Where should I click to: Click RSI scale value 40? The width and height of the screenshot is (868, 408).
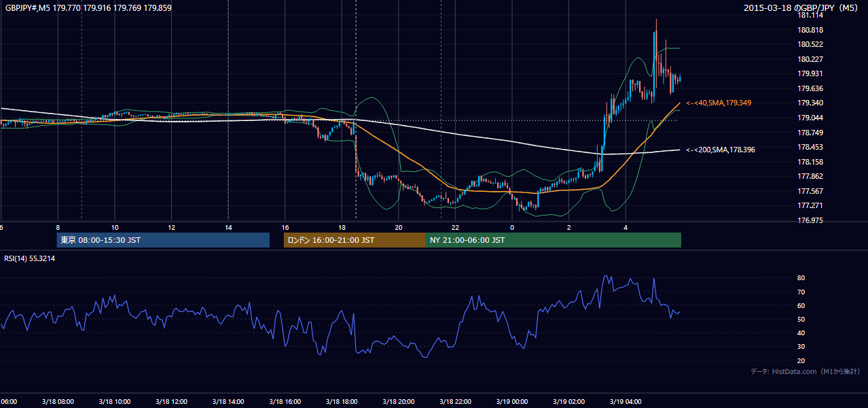point(801,333)
